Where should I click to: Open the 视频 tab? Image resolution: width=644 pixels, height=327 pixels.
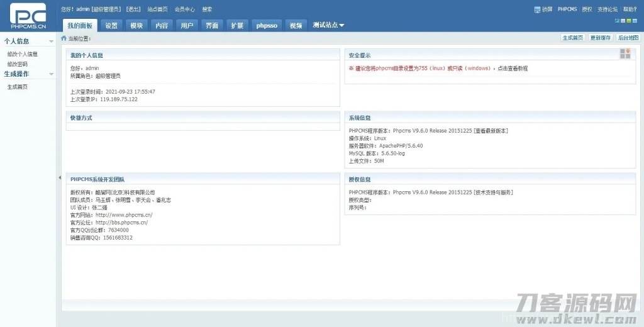coord(296,26)
